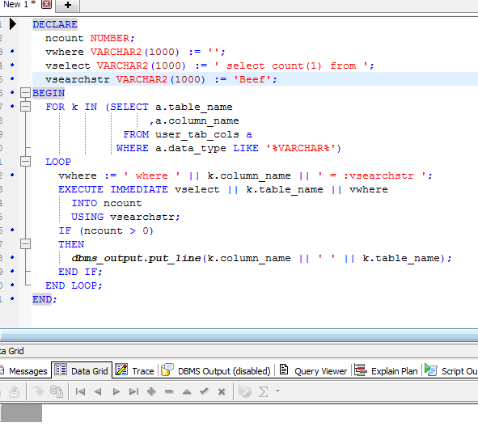Viewport: 478px width, 448px height.
Task: Go to previous record arrow
Action: pos(98,391)
